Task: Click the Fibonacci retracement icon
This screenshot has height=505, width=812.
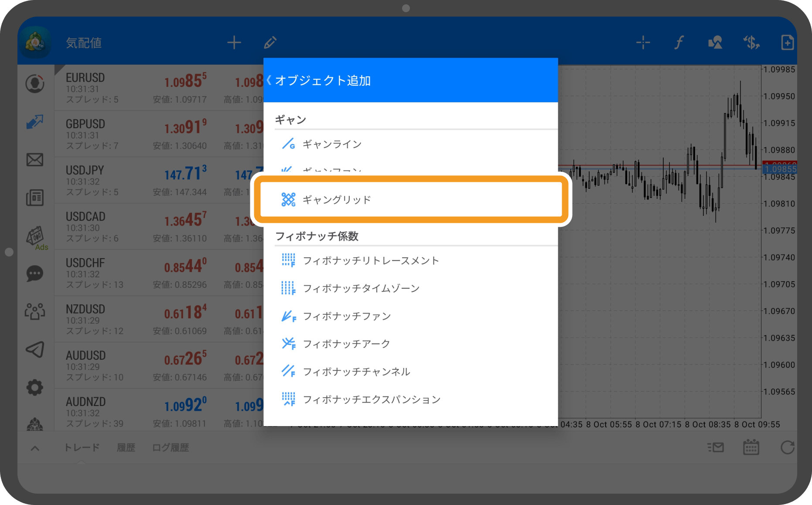Action: 288,260
